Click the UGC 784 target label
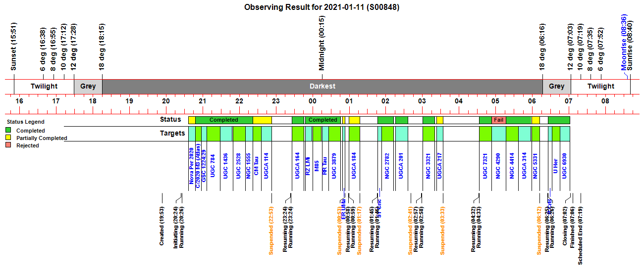Screen dimensions: 644x277 (213, 165)
